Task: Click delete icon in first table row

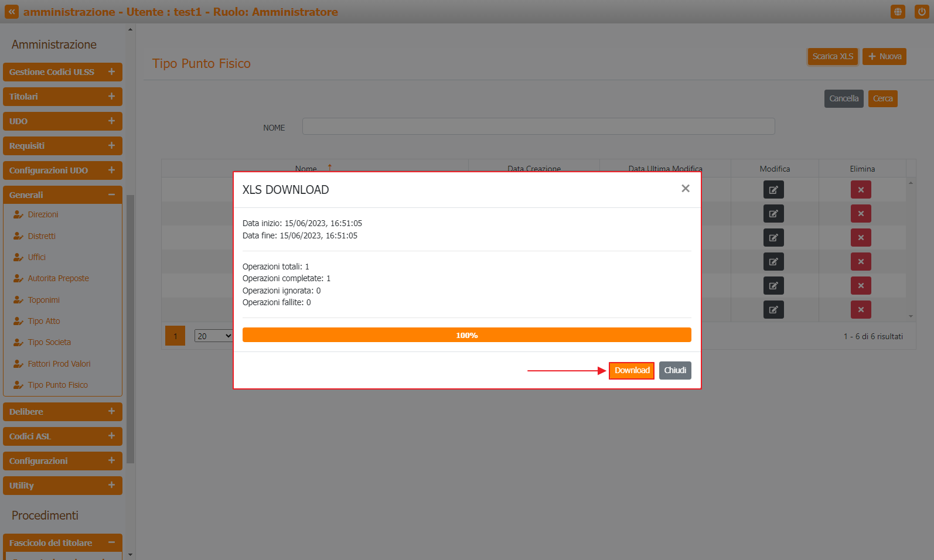Action: 861,190
